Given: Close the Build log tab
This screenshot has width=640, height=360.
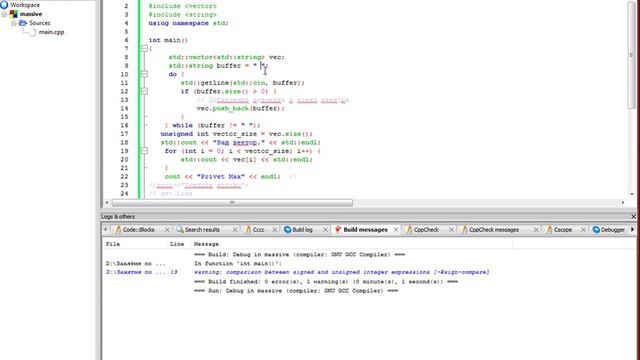Looking at the screenshot, I should coord(325,230).
